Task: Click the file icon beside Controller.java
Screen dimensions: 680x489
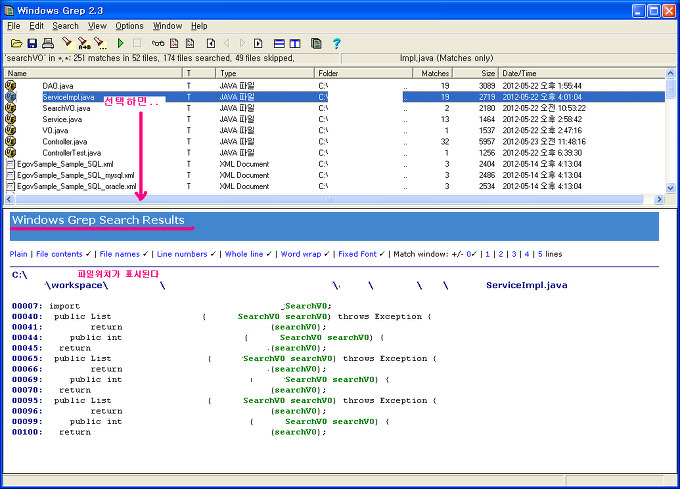Action: point(10,141)
